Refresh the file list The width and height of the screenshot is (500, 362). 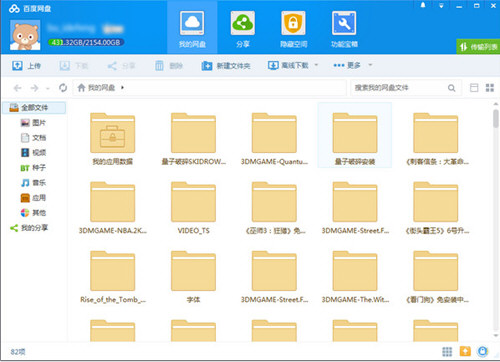[x=63, y=88]
